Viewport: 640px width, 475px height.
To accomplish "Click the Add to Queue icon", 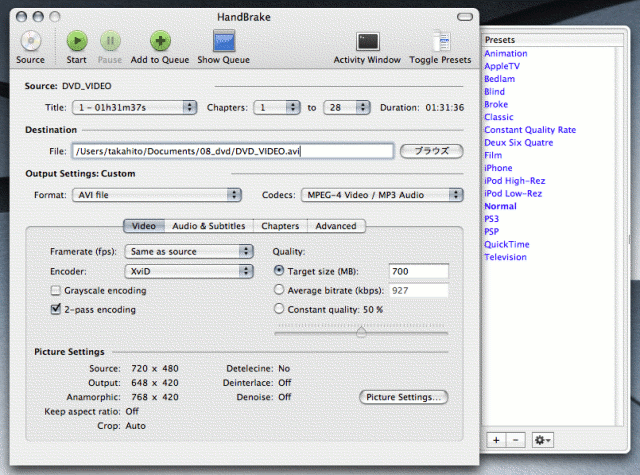I will (x=160, y=41).
